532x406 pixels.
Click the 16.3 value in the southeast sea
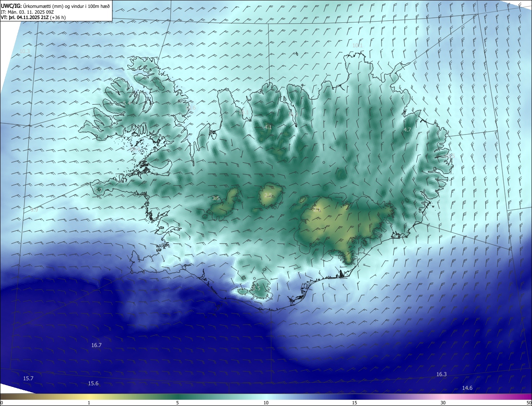point(441,374)
